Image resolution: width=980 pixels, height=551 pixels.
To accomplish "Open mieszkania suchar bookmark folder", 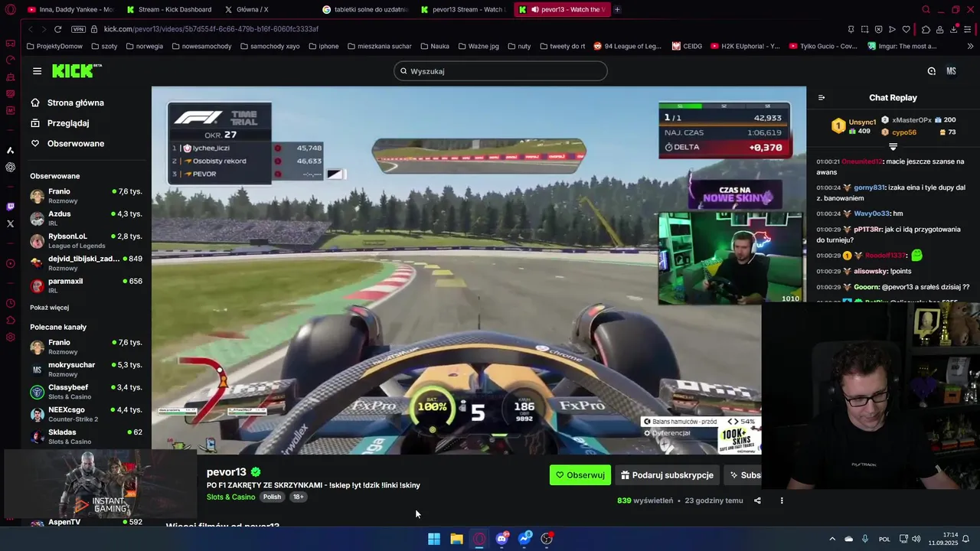I will coord(379,46).
